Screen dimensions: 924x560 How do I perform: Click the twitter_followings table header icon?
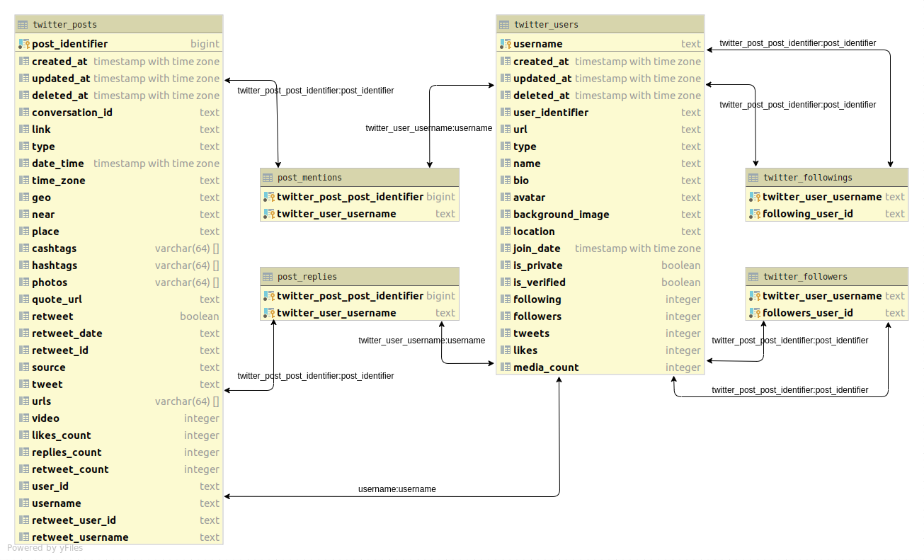coord(754,178)
